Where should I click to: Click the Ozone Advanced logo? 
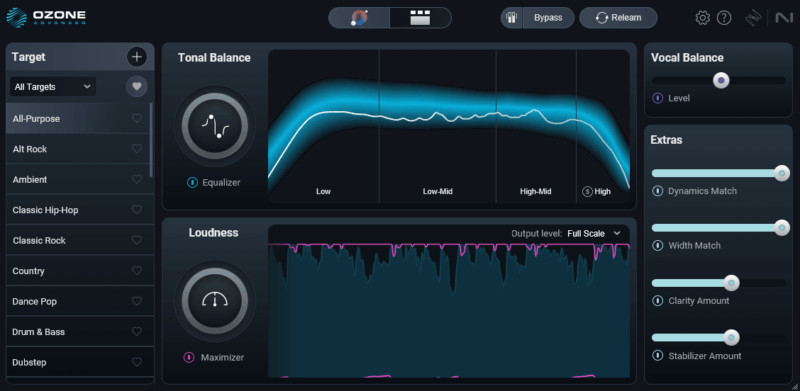click(x=46, y=17)
